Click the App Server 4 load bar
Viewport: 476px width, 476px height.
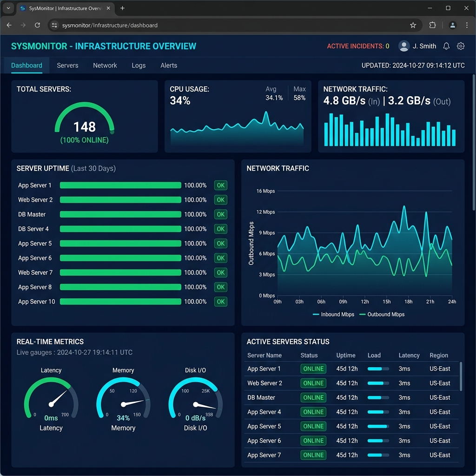[378, 412]
